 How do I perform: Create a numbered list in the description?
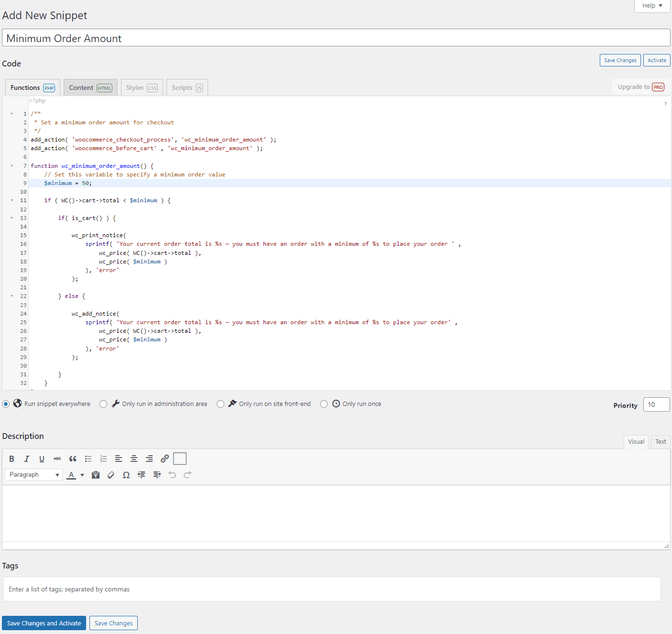click(x=103, y=458)
